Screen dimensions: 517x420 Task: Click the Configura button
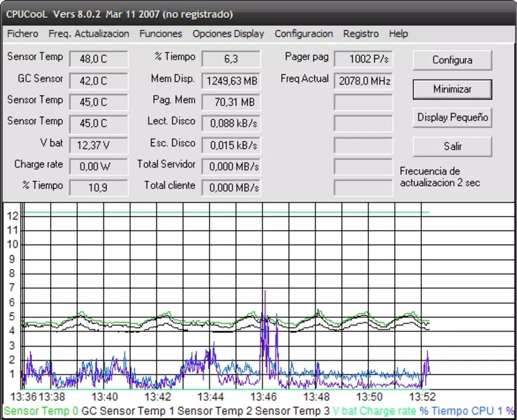[x=452, y=60]
